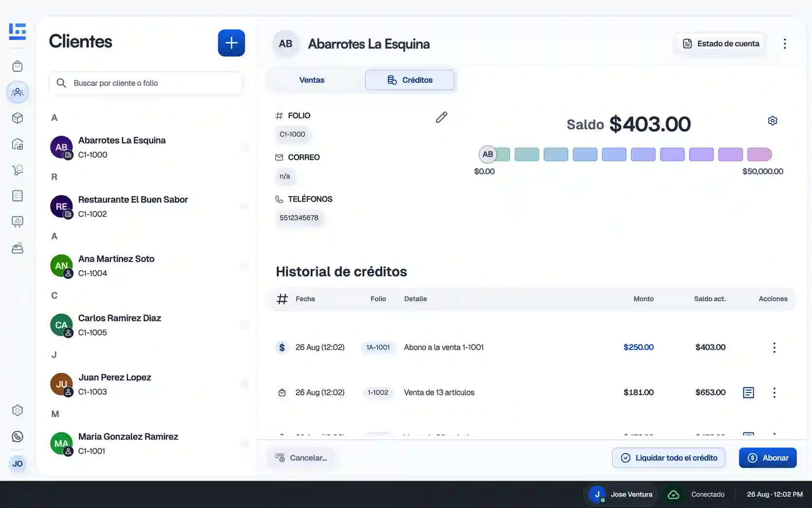Open the Estado de cuenta statement
The width and height of the screenshot is (812, 508).
720,44
